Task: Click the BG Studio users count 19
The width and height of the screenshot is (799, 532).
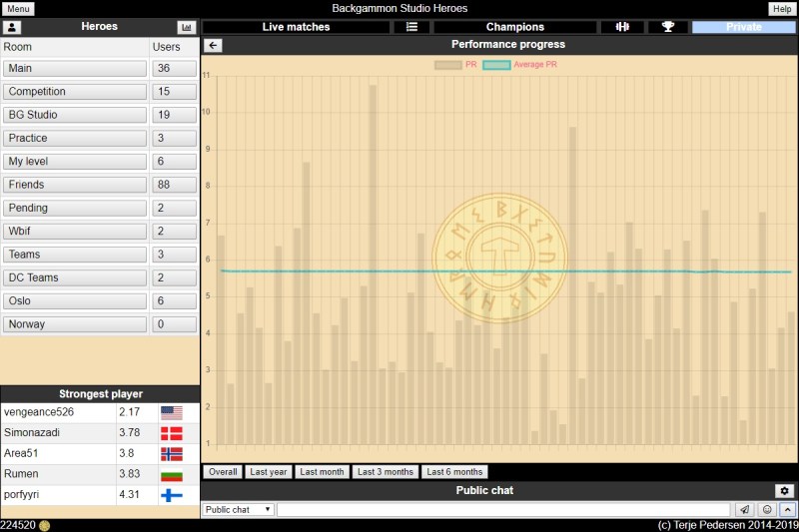Action: (x=174, y=115)
